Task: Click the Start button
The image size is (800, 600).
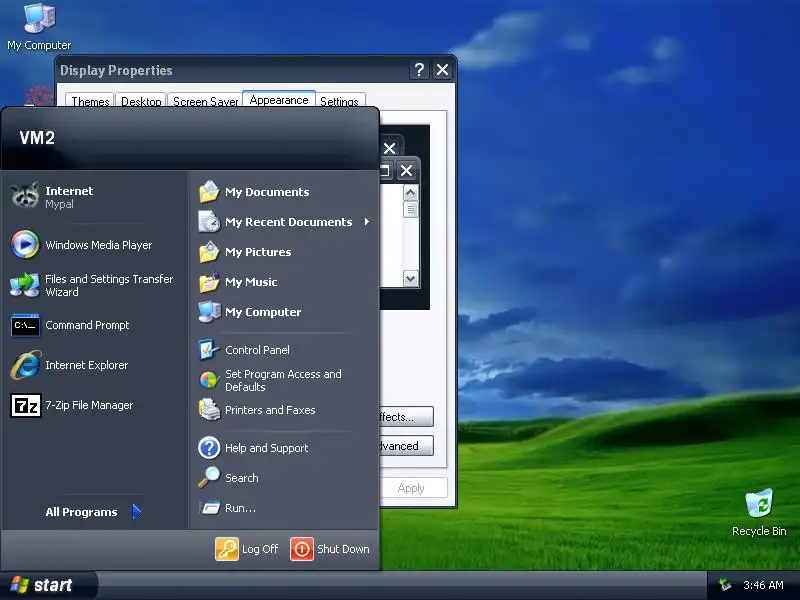Action: 47,585
